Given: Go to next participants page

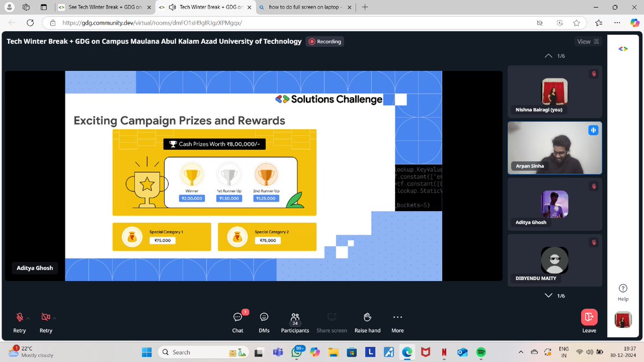Looking at the screenshot, I should click(548, 295).
